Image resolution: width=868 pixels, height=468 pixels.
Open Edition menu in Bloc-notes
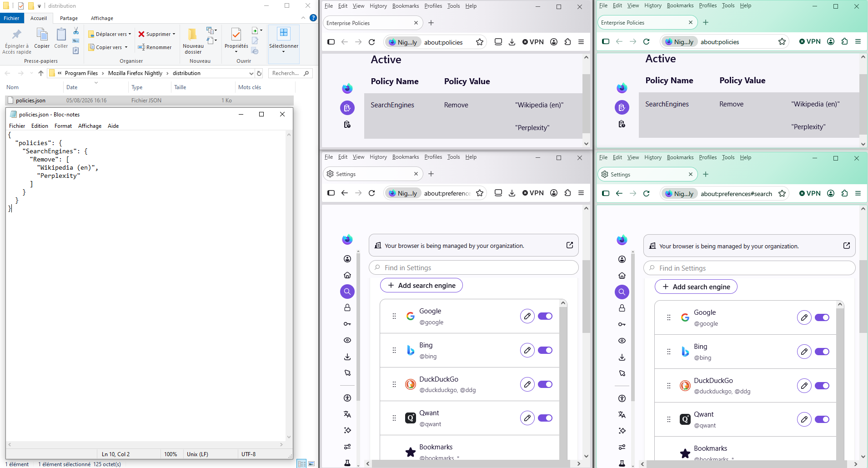point(40,126)
